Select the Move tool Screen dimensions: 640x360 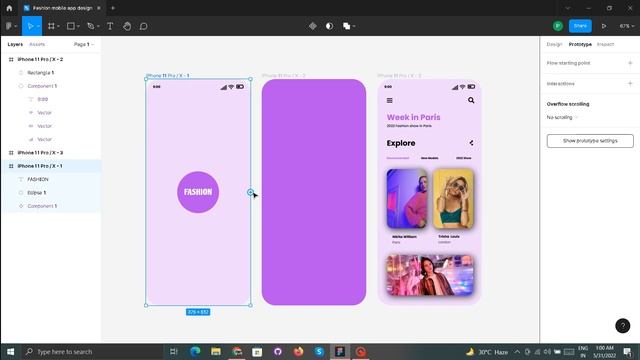[30, 26]
